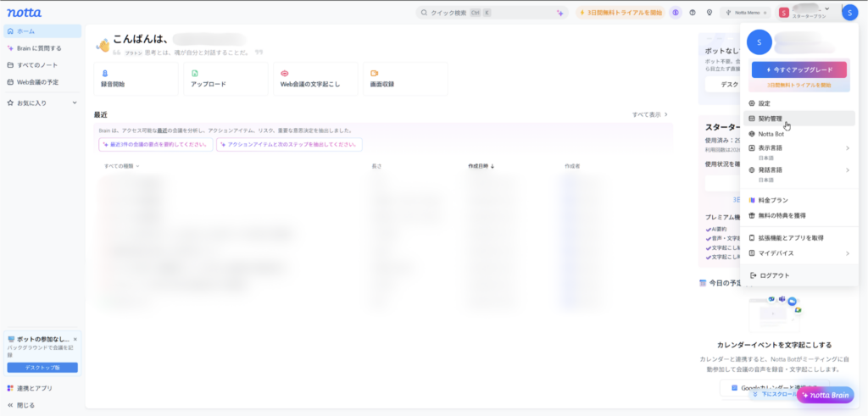Open the すべての種類 filter dropdown
The height and width of the screenshot is (416, 868).
(122, 166)
